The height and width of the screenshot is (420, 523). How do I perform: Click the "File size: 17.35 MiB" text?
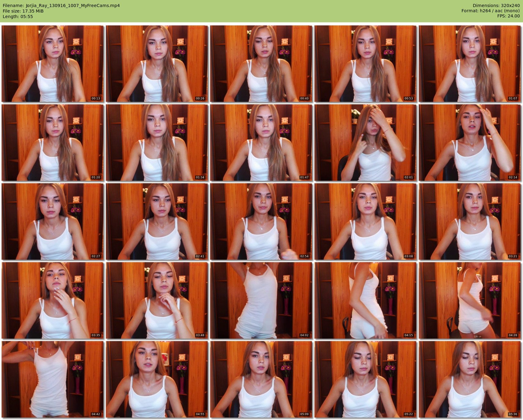(x=23, y=11)
